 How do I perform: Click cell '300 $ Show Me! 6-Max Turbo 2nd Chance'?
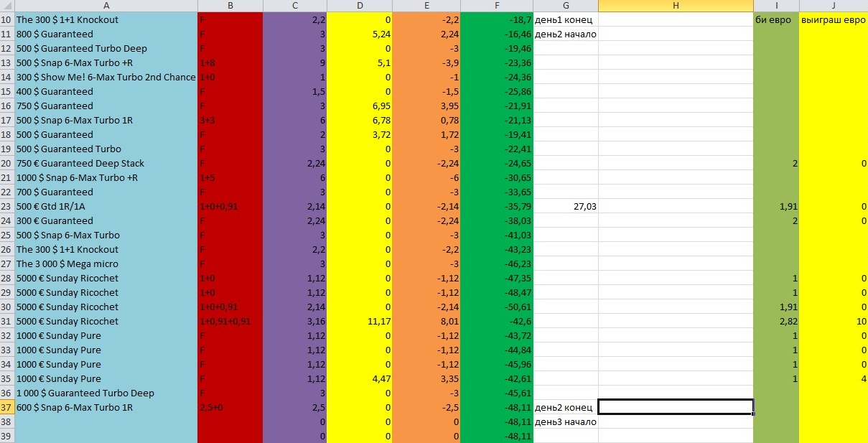pos(106,78)
